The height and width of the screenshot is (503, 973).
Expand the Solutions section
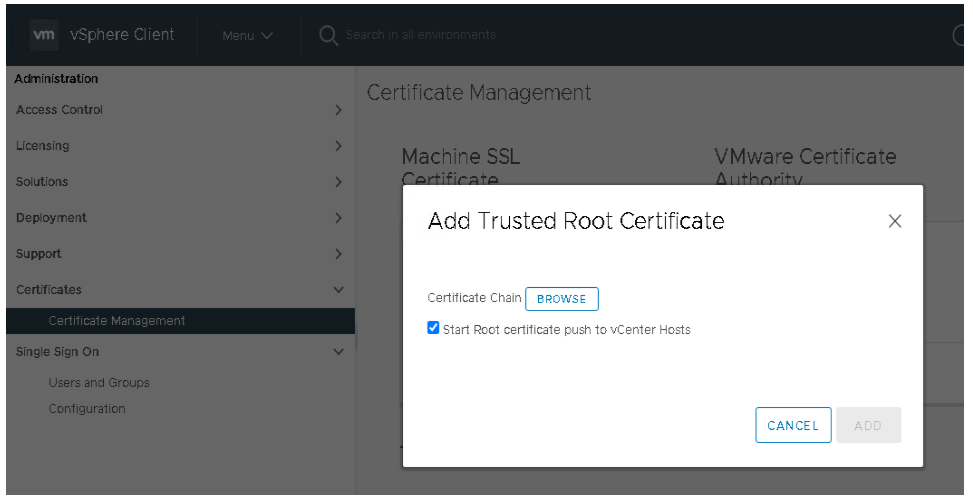pos(180,182)
